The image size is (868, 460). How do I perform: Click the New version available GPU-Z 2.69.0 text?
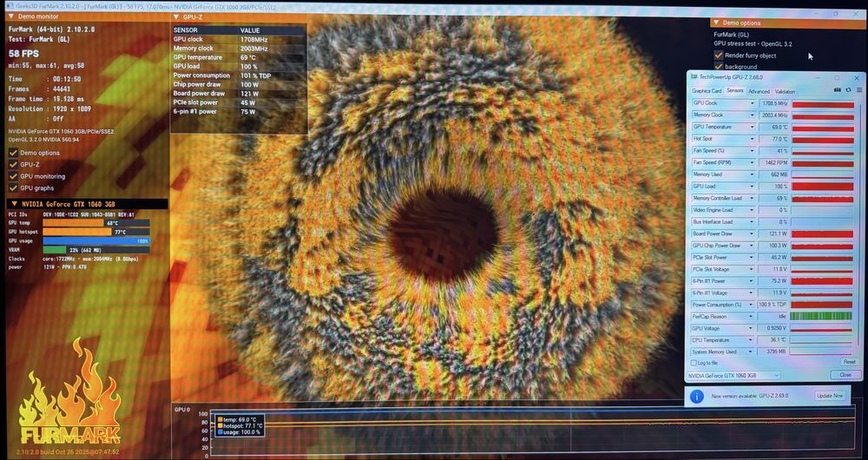click(x=750, y=397)
